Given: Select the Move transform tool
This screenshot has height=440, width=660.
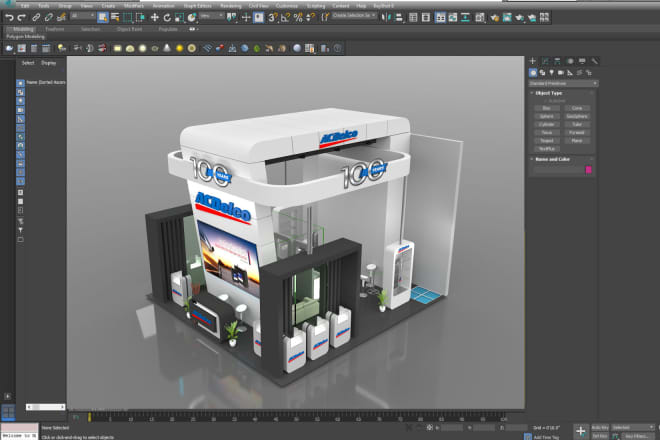Looking at the screenshot, I should point(155,17).
